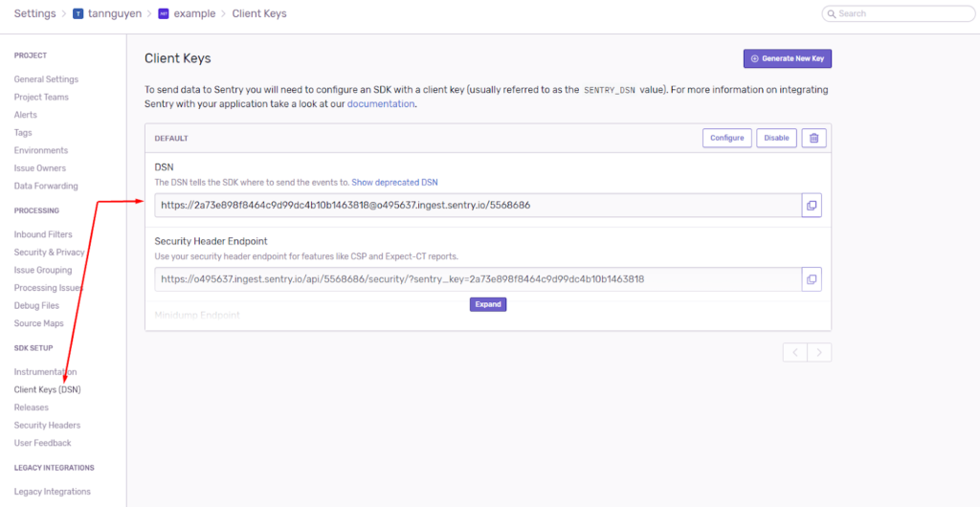Click the tannguyen organization avatar icon
Screen dimensions: 980x507
click(x=78, y=14)
